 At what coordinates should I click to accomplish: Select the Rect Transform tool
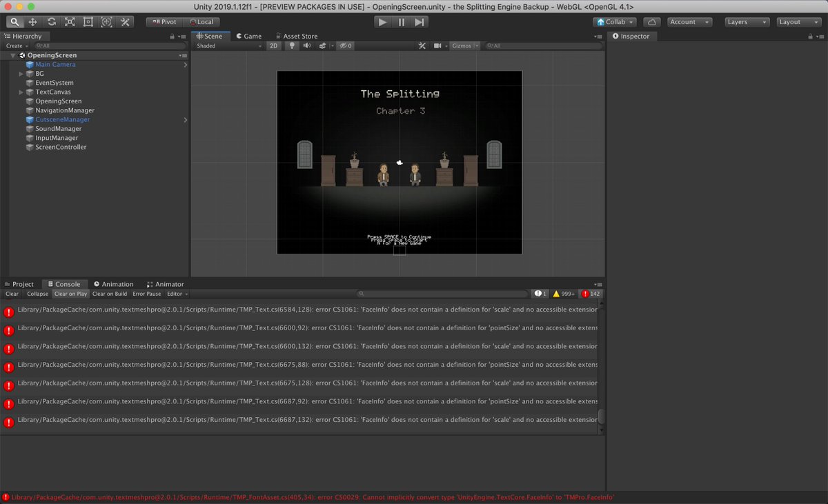pos(88,22)
